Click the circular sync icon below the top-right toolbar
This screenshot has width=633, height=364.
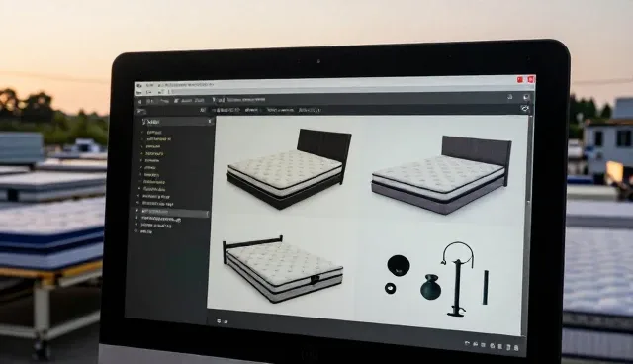(x=524, y=108)
